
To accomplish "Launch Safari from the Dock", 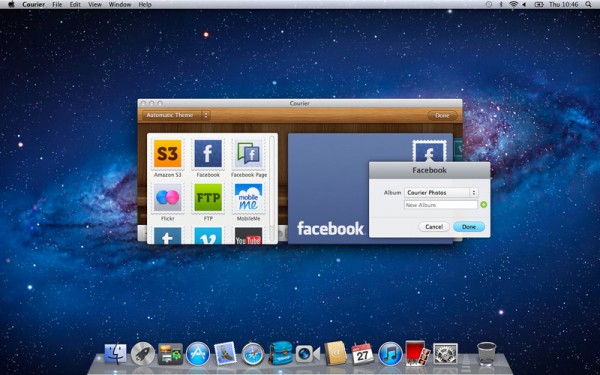I will [253, 354].
